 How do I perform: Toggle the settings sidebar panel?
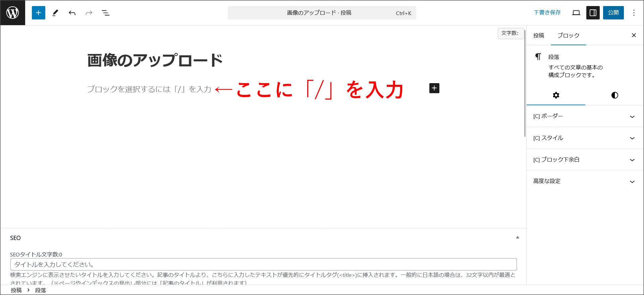pyautogui.click(x=593, y=13)
